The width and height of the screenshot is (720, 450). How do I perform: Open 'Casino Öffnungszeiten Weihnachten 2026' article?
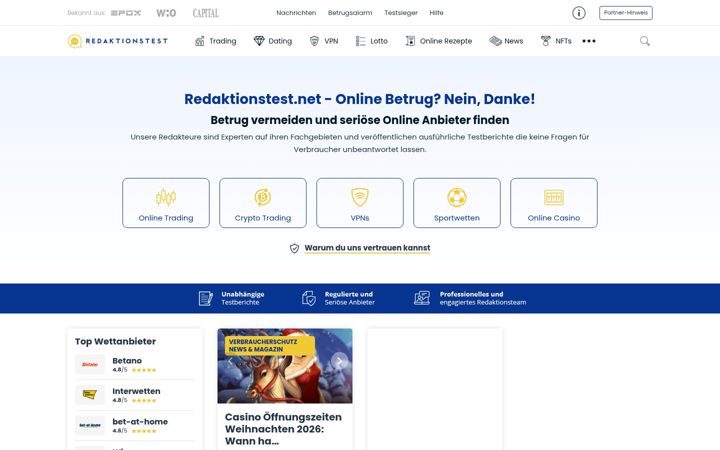point(283,429)
